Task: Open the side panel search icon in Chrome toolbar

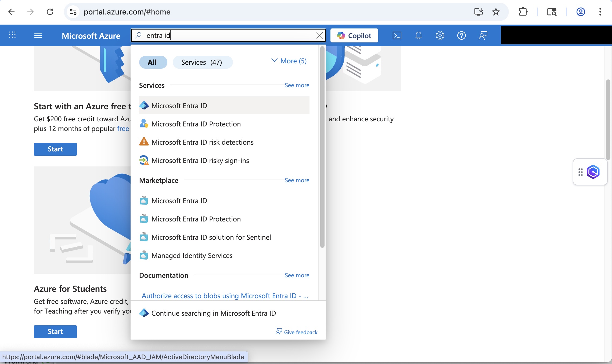Action: (x=552, y=12)
